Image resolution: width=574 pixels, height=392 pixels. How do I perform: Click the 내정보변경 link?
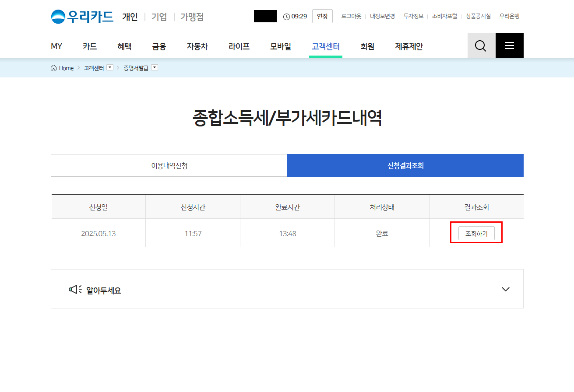pyautogui.click(x=382, y=16)
